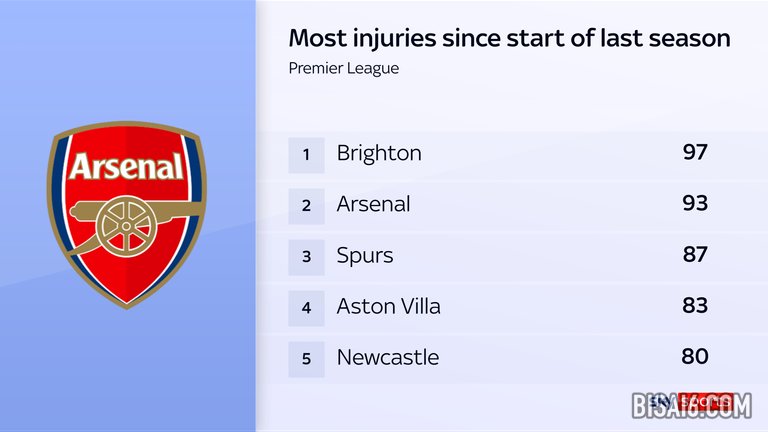This screenshot has width=768, height=432.
Task: Click the Premier League subtitle
Action: pyautogui.click(x=343, y=69)
